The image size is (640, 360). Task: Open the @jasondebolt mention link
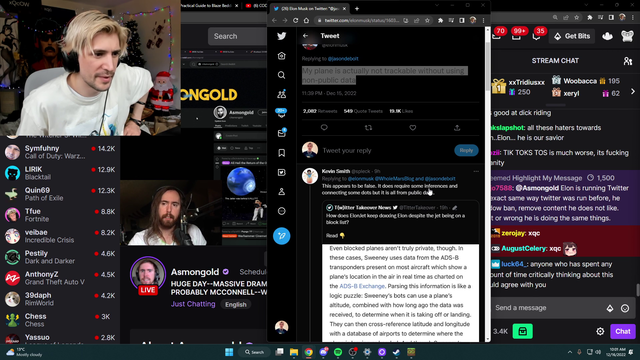tap(343, 58)
